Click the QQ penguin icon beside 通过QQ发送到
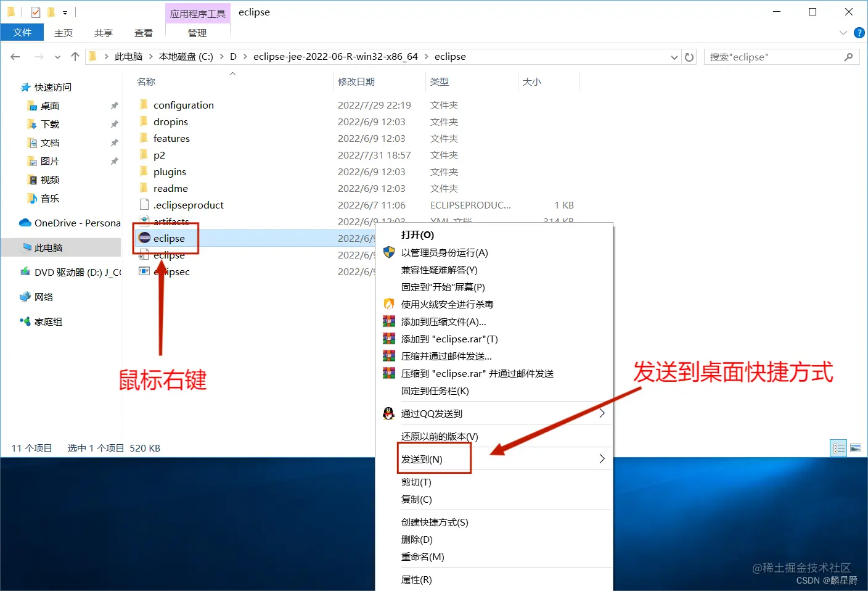Screen dimensions: 868x591 [388, 413]
